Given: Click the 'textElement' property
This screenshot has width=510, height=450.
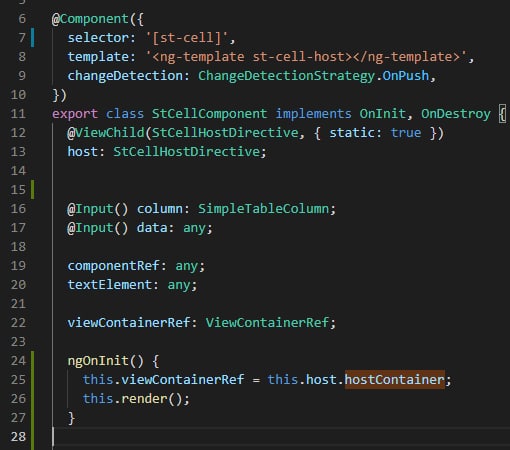Looking at the screenshot, I should click(110, 285).
